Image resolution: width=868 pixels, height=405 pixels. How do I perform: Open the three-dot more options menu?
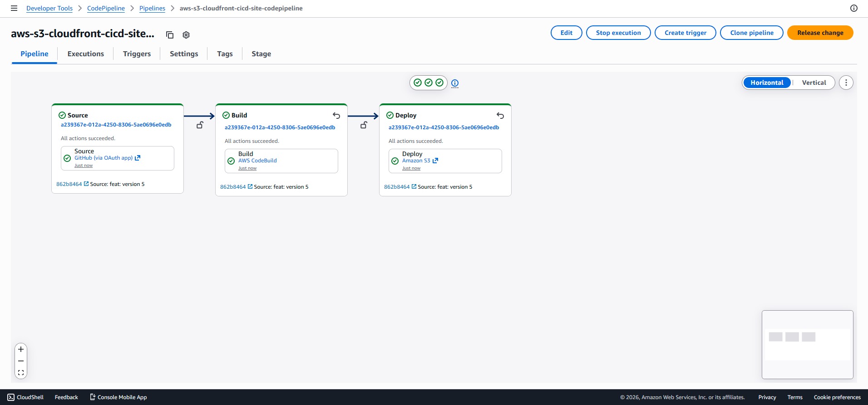pos(846,83)
